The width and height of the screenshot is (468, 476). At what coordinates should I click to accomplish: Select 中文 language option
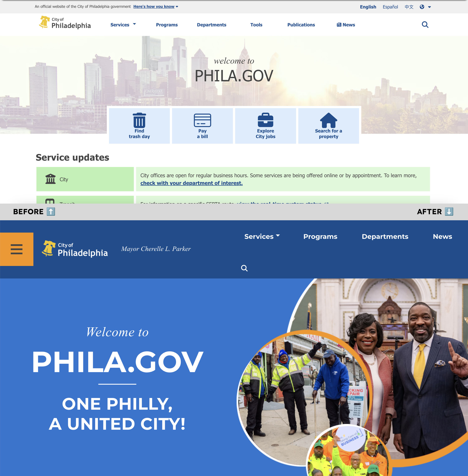408,6
